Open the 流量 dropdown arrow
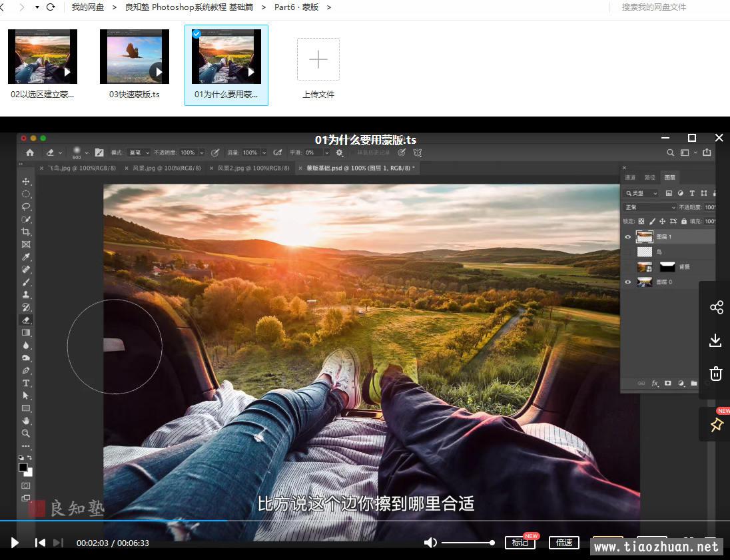Viewport: 730px width, 560px height. pos(264,152)
